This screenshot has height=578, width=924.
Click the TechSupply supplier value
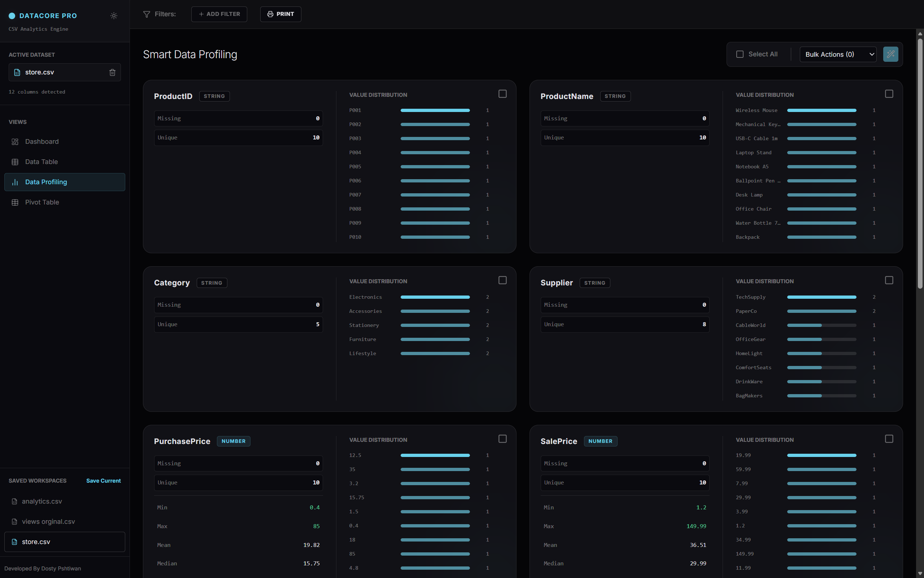[750, 297]
